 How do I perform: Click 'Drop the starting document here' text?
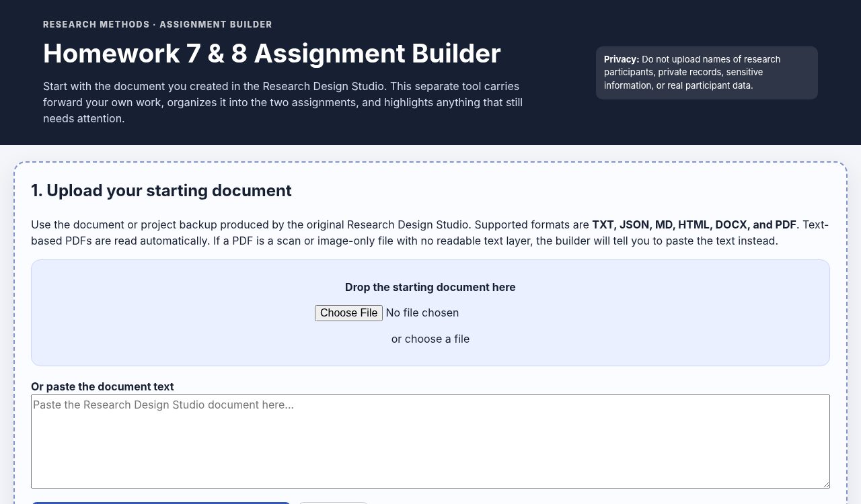click(430, 287)
